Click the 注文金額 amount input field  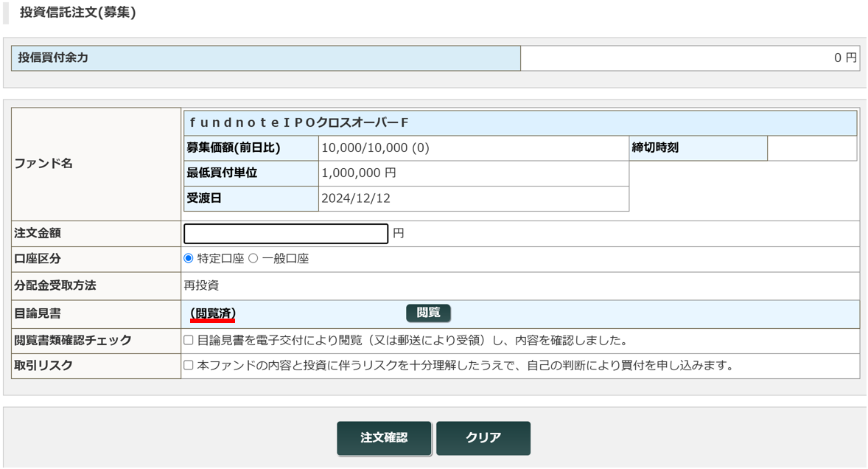(286, 234)
